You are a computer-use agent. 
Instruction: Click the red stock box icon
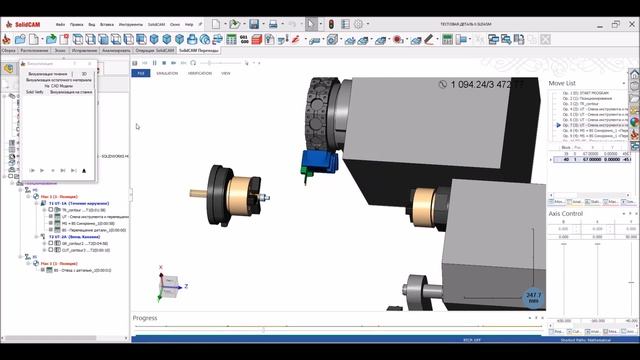257,39
